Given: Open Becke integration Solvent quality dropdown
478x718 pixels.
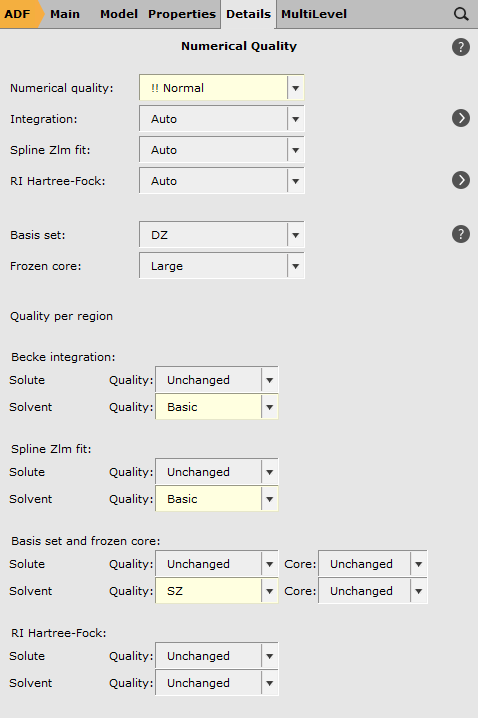Looking at the screenshot, I should pos(217,407).
